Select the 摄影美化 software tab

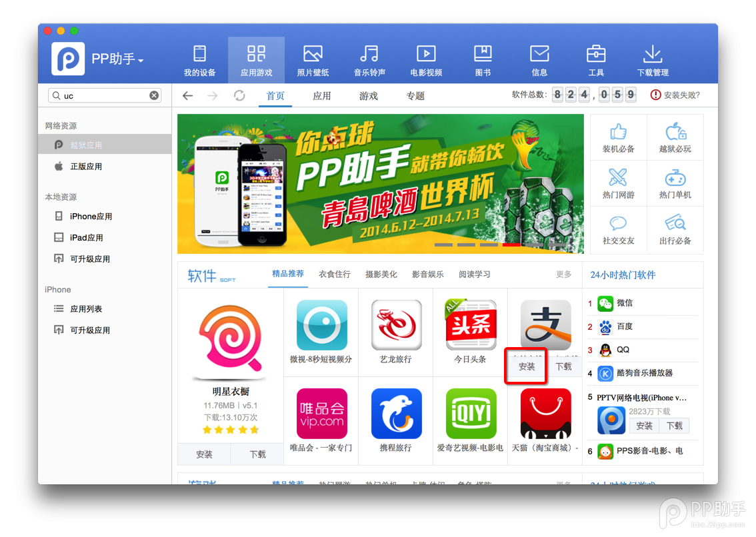click(381, 274)
